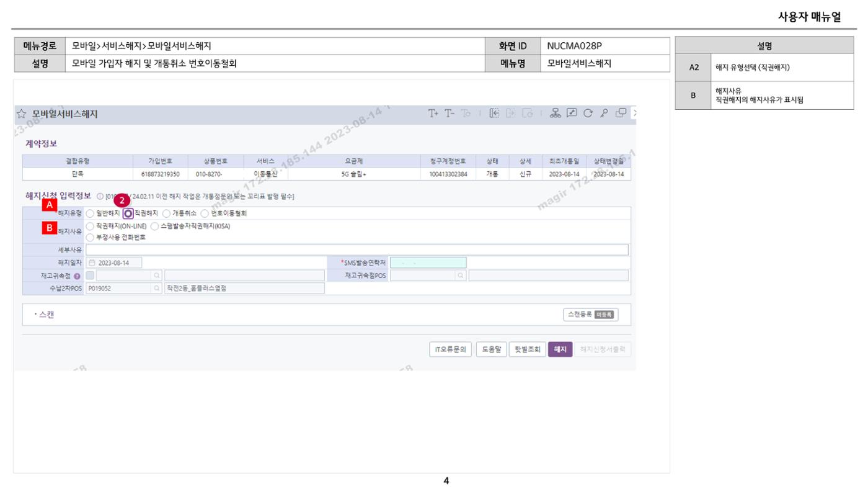Click the 결합유형 cell 단독

(77, 174)
